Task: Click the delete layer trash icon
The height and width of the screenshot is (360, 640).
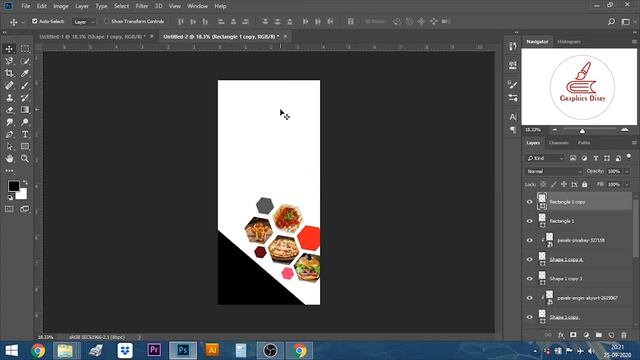Action: [x=624, y=335]
